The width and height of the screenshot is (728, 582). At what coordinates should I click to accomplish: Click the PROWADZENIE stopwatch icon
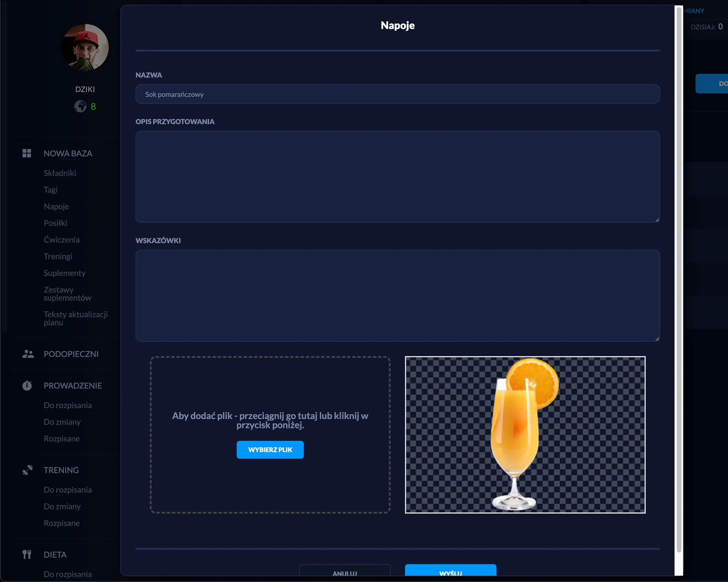(x=27, y=385)
